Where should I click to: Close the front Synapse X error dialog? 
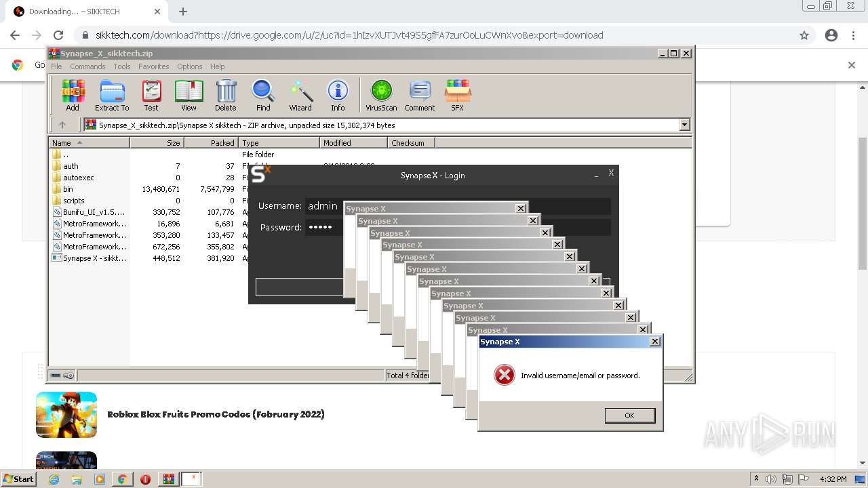(655, 342)
